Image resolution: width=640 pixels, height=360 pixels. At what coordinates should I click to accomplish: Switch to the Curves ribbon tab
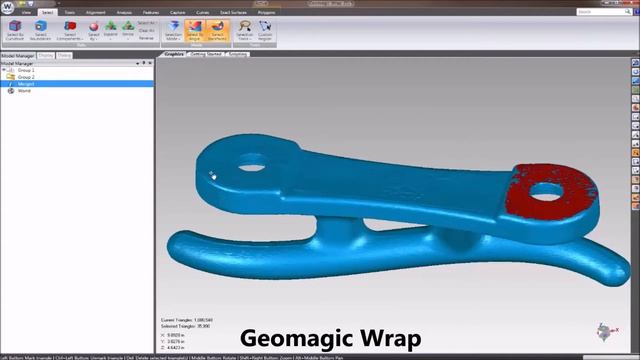pos(203,13)
